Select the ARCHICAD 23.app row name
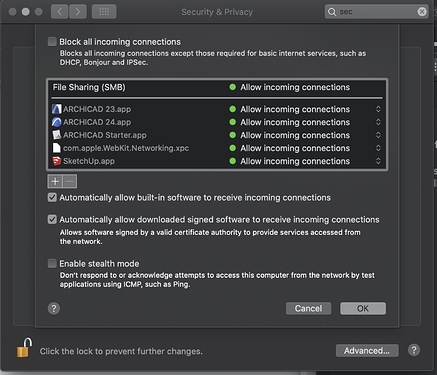This screenshot has height=375, width=437. click(x=97, y=109)
